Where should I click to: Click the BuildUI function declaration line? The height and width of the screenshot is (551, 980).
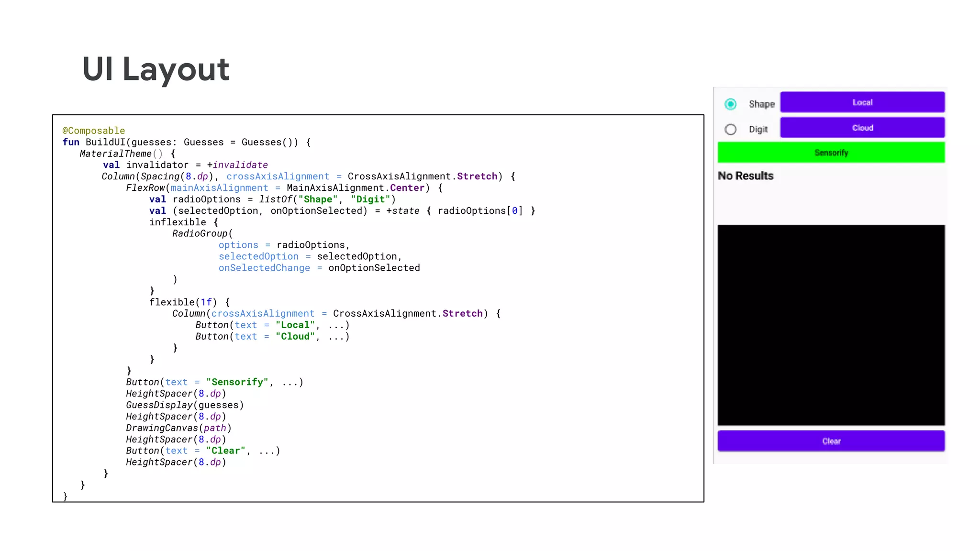coord(187,142)
